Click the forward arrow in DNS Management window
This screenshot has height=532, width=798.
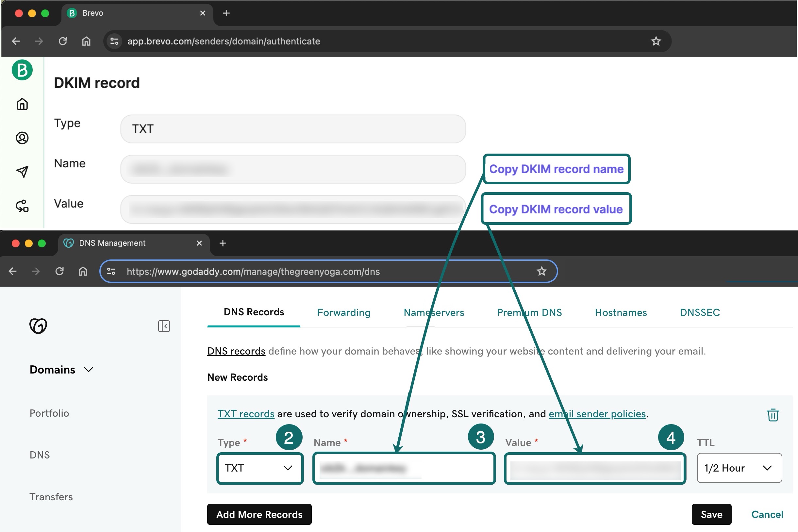[36, 271]
